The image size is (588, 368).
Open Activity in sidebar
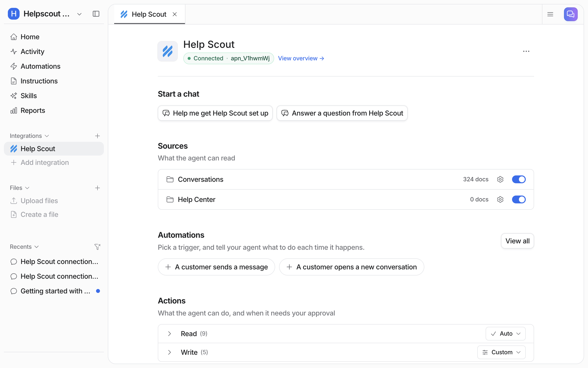click(54, 52)
